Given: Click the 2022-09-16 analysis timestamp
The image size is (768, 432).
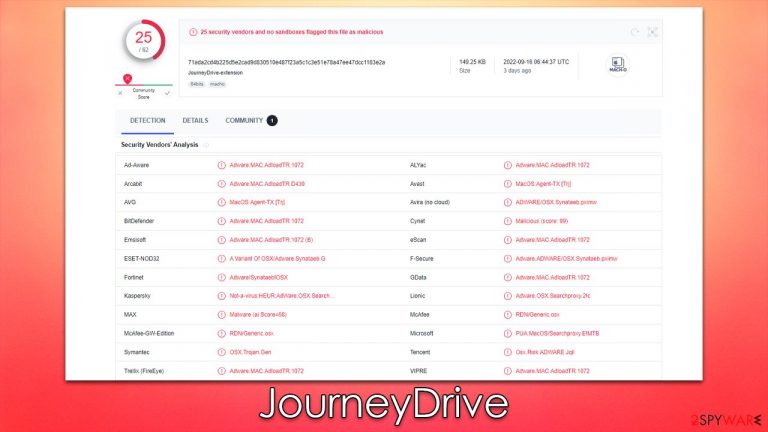Looking at the screenshot, I should click(x=536, y=62).
